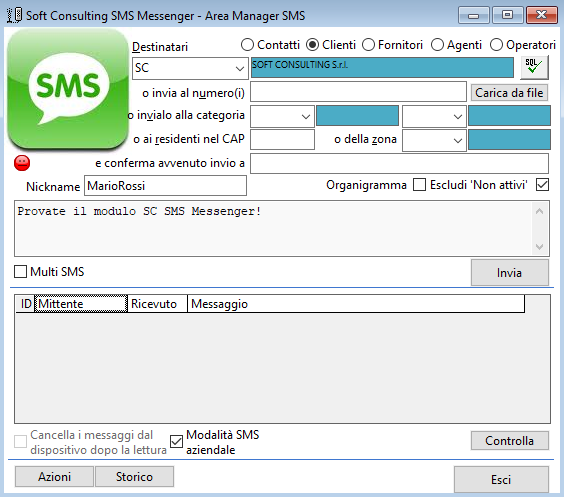Select the Fornitori radio button
Image resolution: width=564 pixels, height=497 pixels.
point(368,45)
